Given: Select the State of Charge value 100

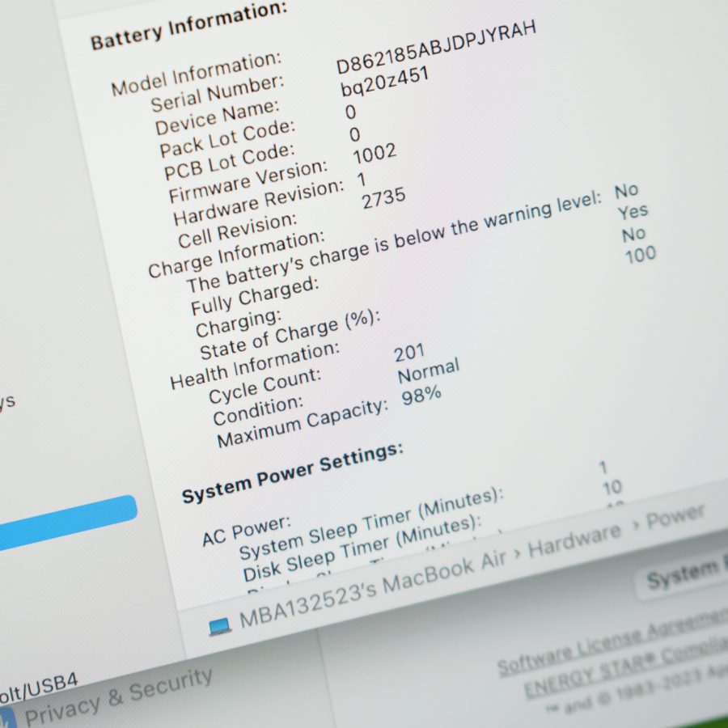Looking at the screenshot, I should point(641,255).
